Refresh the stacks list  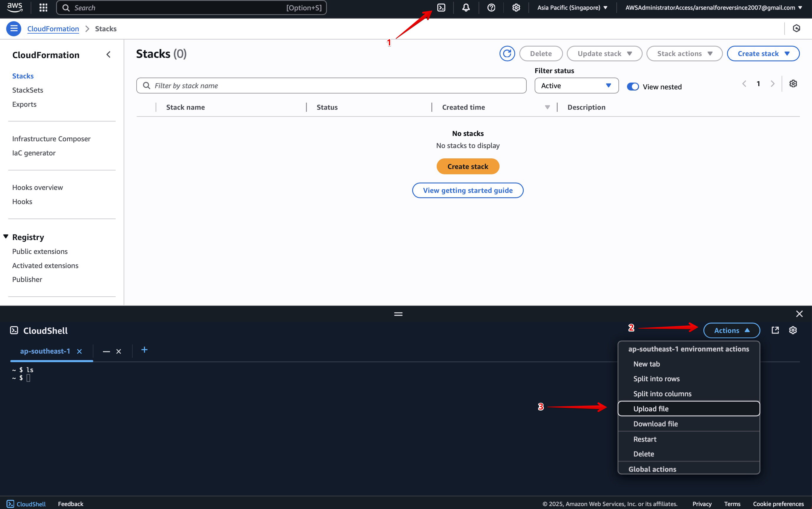click(507, 54)
